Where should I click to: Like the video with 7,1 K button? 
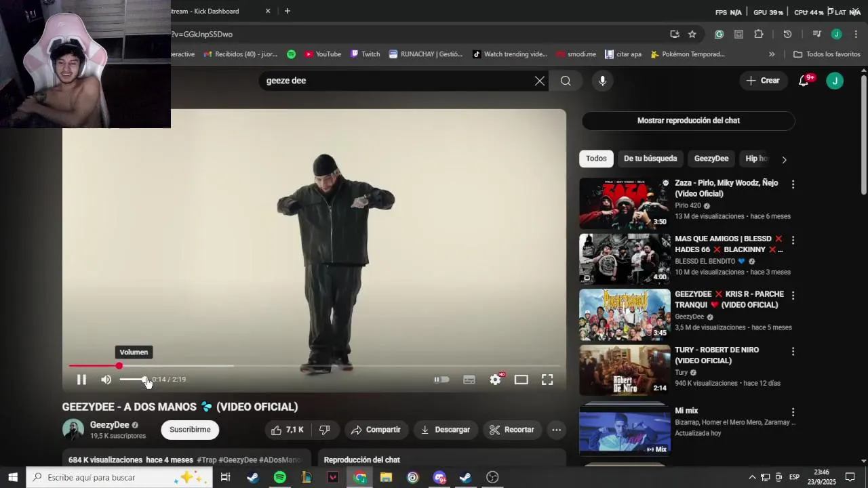pos(288,430)
